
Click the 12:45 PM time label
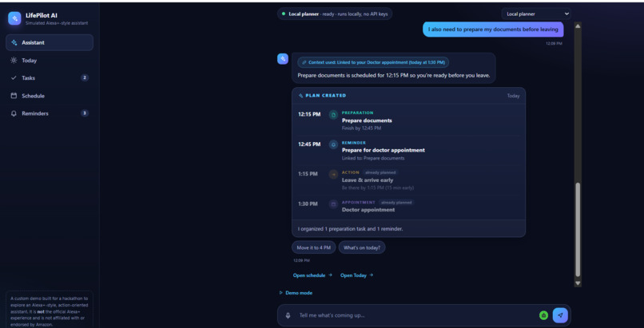coord(309,144)
